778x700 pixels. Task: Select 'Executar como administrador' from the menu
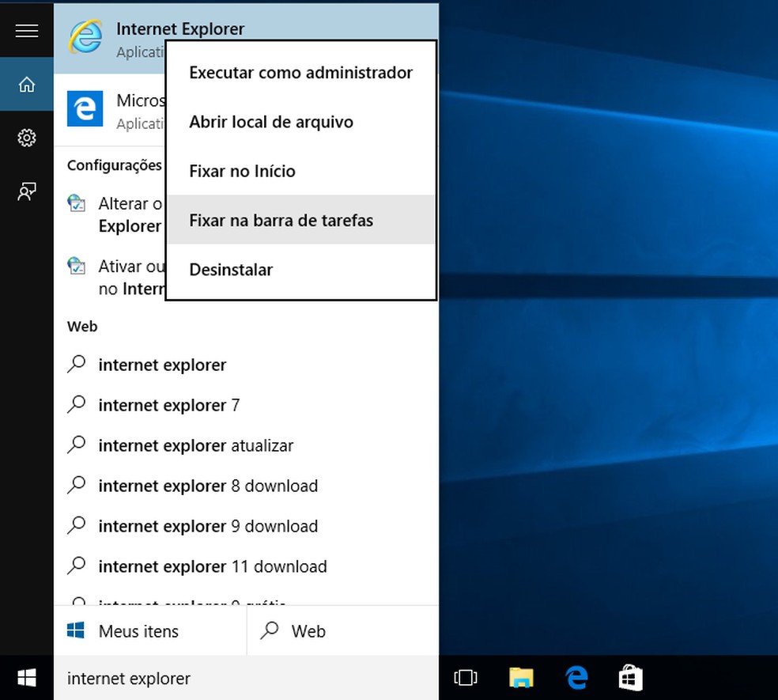tap(300, 72)
